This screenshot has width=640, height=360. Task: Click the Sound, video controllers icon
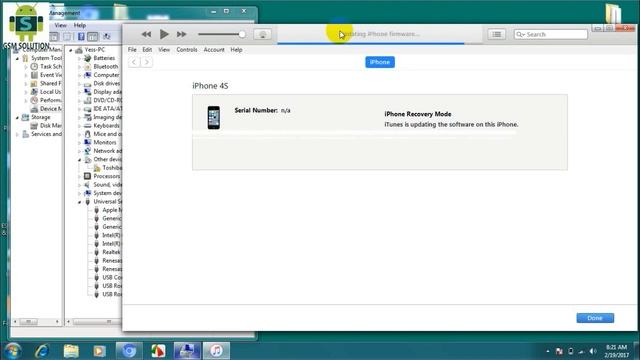[87, 185]
